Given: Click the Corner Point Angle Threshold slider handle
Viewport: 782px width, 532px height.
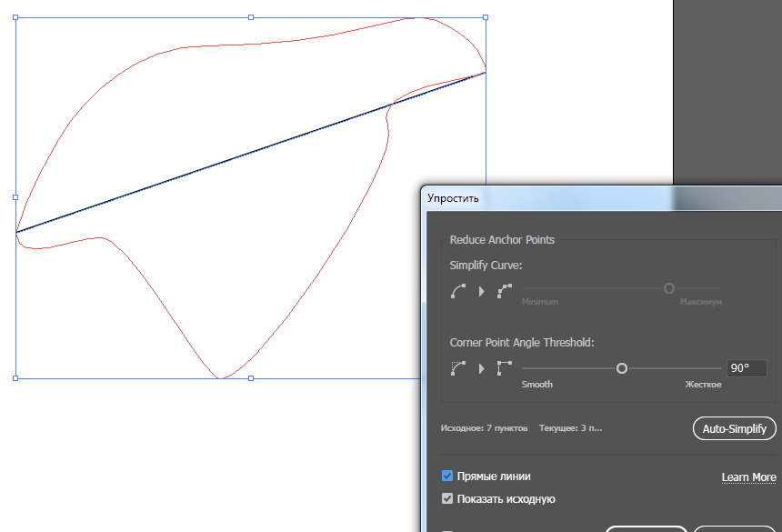Looking at the screenshot, I should (621, 368).
